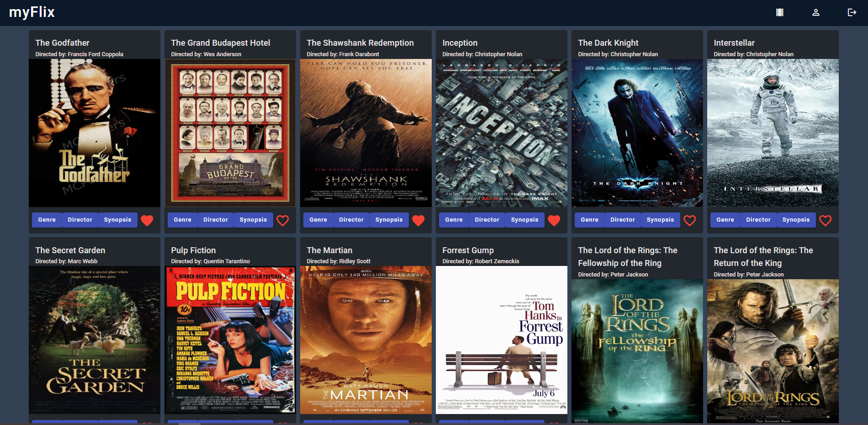Image resolution: width=868 pixels, height=425 pixels.
Task: Open the Forrest Gump poster image
Action: tap(502, 340)
